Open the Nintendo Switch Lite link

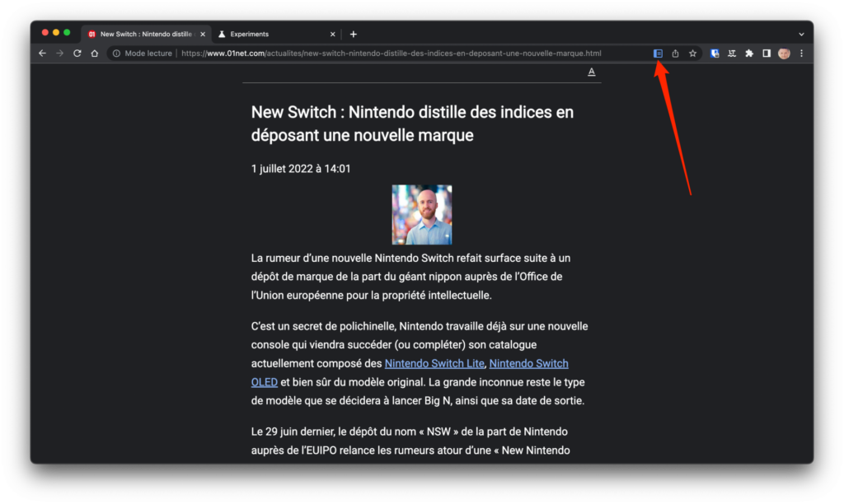434,364
